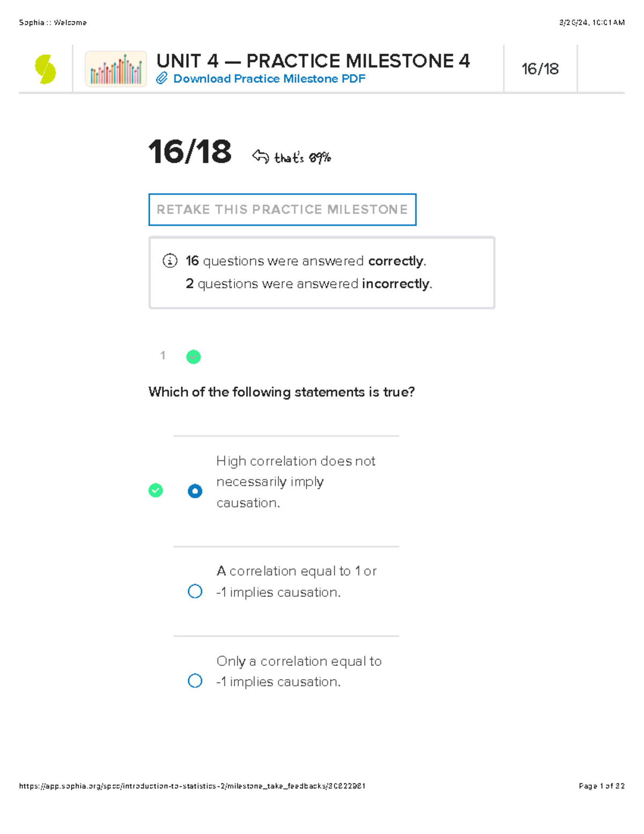Viewport: 644px width, 834px height.
Task: Click the green correct-answer badge icon
Action: (156, 490)
